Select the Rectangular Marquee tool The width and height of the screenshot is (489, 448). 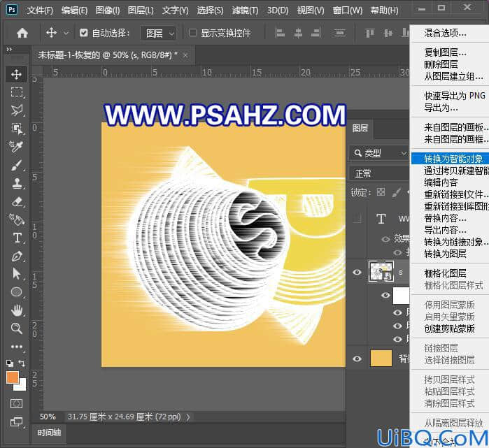tap(16, 92)
